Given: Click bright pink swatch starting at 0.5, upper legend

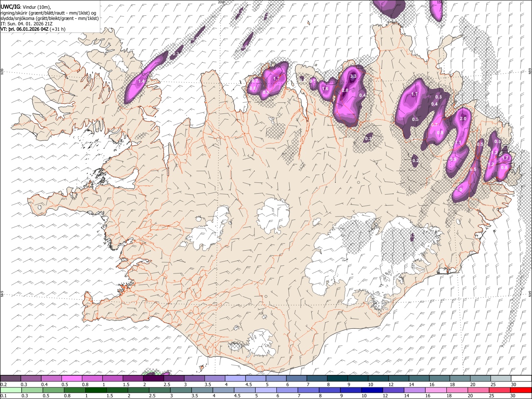Looking at the screenshot, I should (x=71, y=379).
